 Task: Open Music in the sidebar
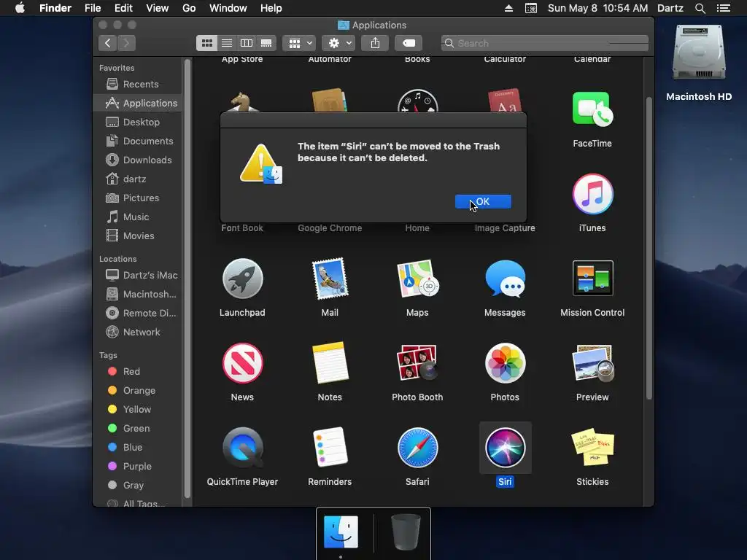point(138,217)
